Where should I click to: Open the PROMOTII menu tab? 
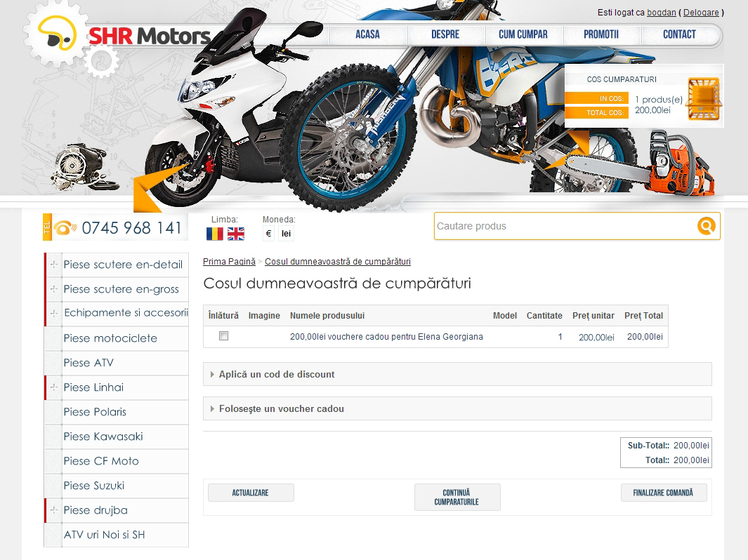click(x=601, y=34)
